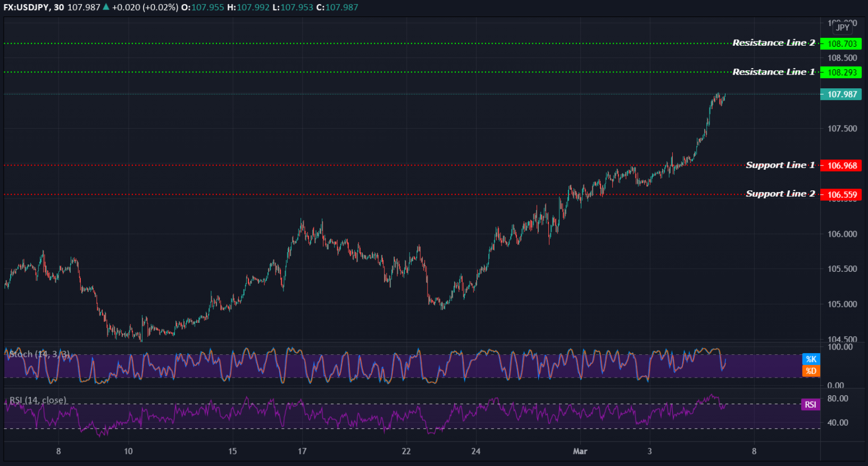
Task: Click the 80.00 RSI scale label
Action: pyautogui.click(x=838, y=398)
